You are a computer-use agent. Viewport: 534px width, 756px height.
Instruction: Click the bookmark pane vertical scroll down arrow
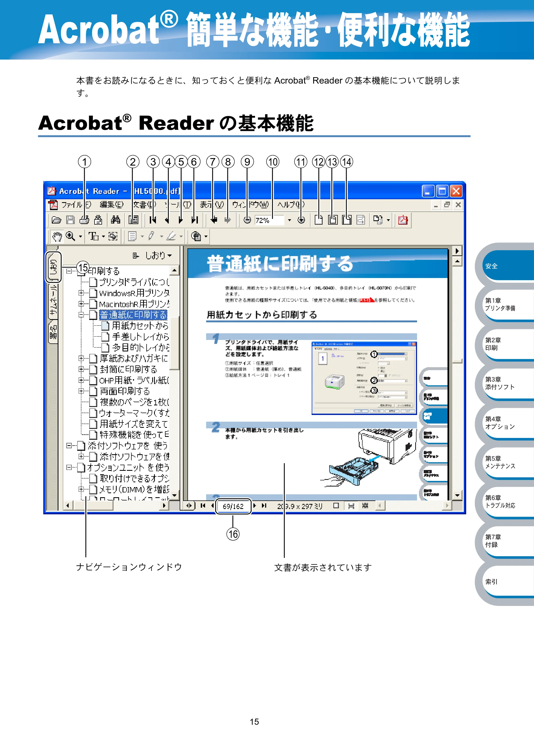(x=175, y=495)
